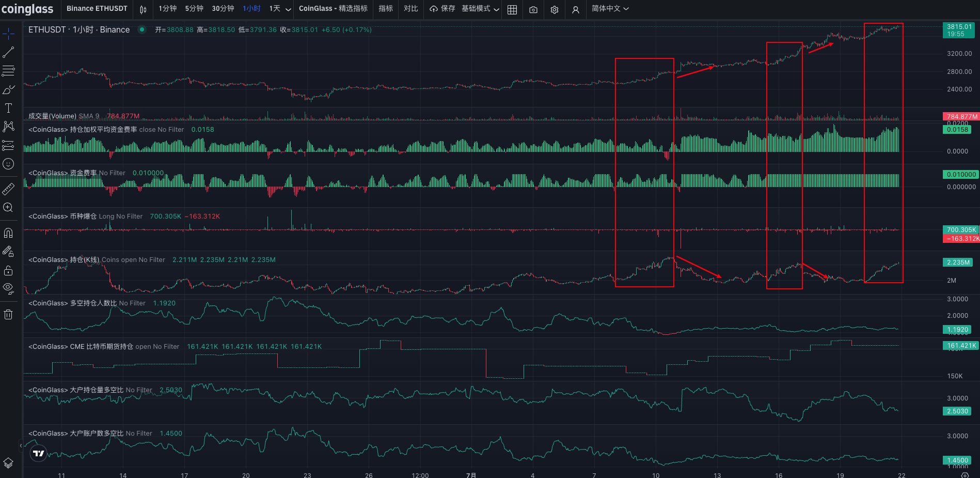The height and width of the screenshot is (478, 980).
Task: Click the ETHUSDT · 1小时 · Binance title
Action: click(x=79, y=29)
